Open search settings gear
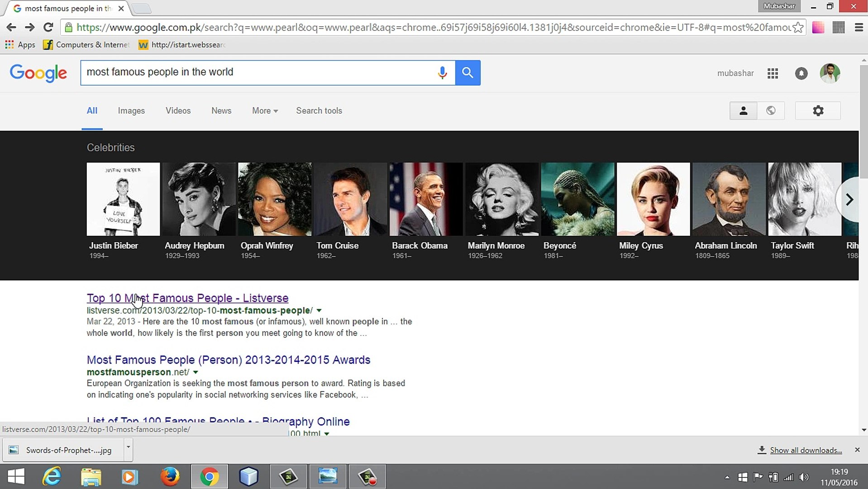Screen dimensions: 868x489 [818, 110]
